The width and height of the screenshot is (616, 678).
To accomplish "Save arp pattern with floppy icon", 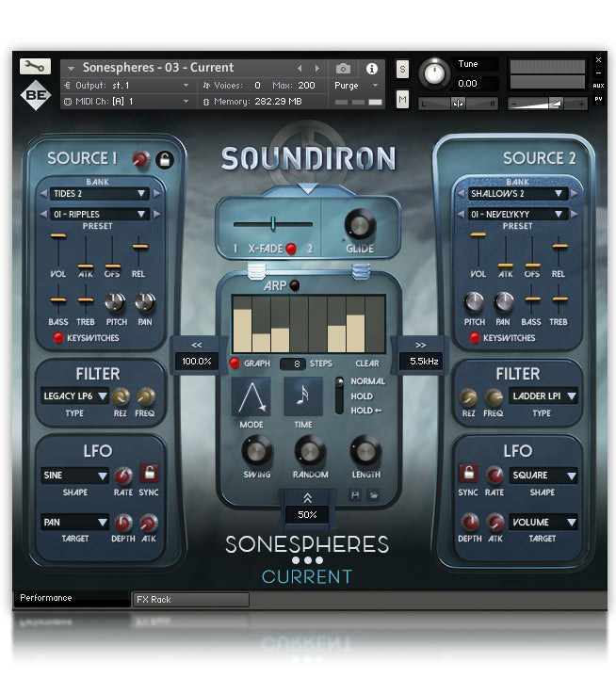I will point(355,495).
